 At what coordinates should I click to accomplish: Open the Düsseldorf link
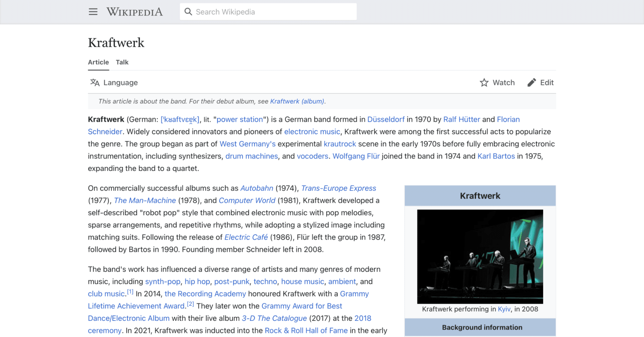[386, 119]
